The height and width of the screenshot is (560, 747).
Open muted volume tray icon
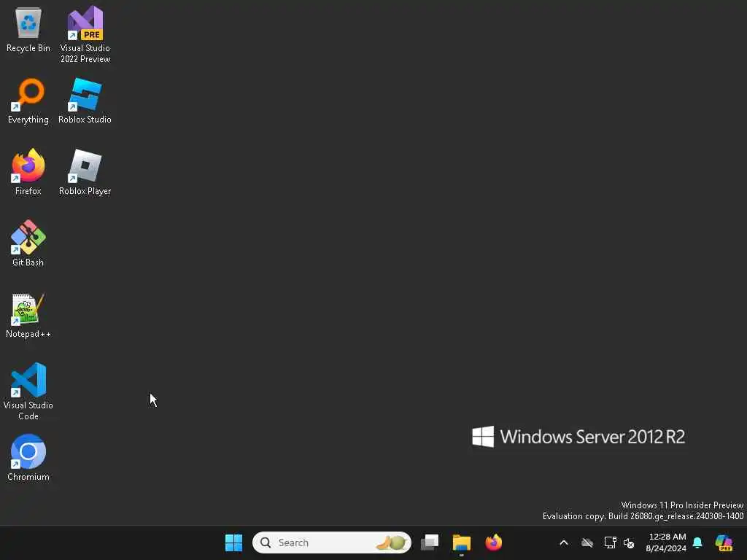(x=629, y=542)
